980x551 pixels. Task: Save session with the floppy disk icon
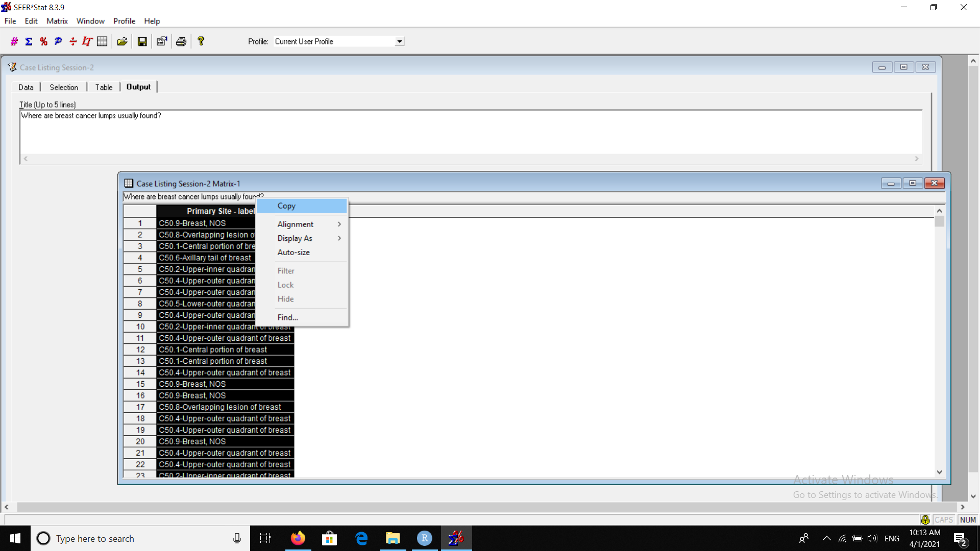pos(142,41)
